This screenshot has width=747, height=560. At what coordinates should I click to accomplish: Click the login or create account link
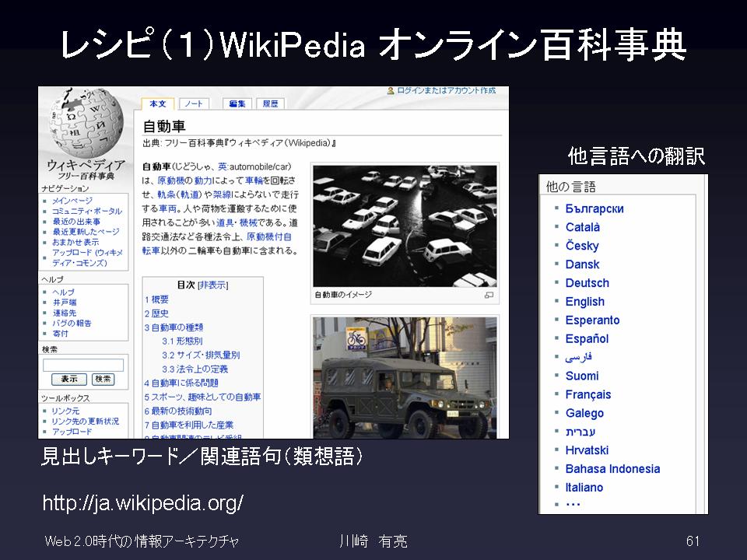(447, 90)
